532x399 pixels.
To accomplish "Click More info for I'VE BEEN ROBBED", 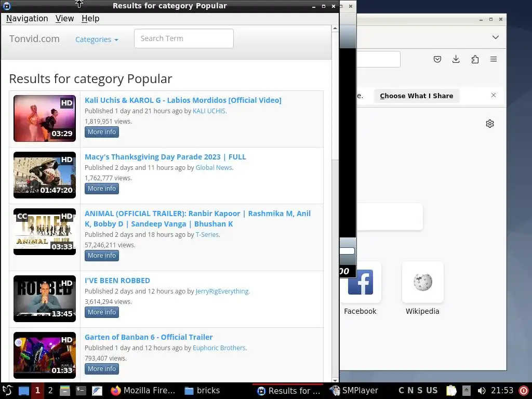I will [102, 312].
